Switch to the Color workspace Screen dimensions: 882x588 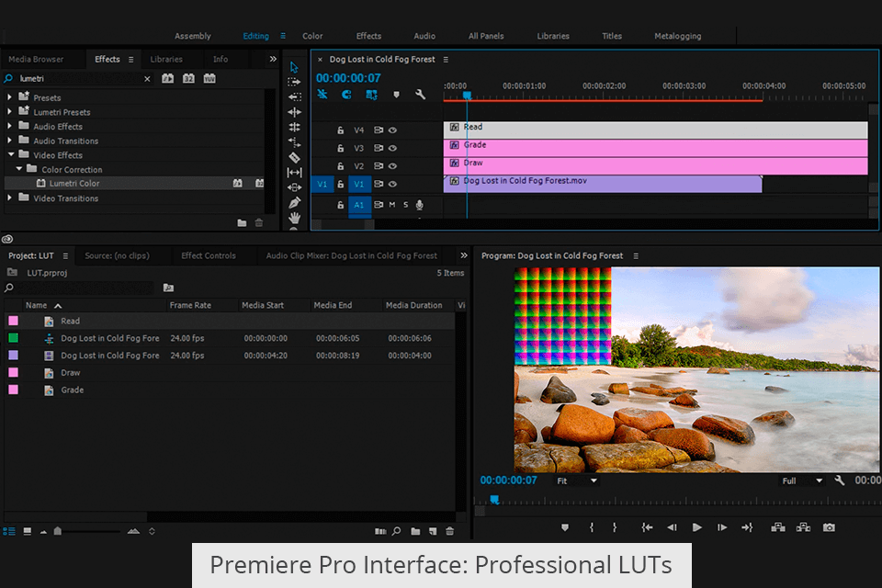click(312, 36)
